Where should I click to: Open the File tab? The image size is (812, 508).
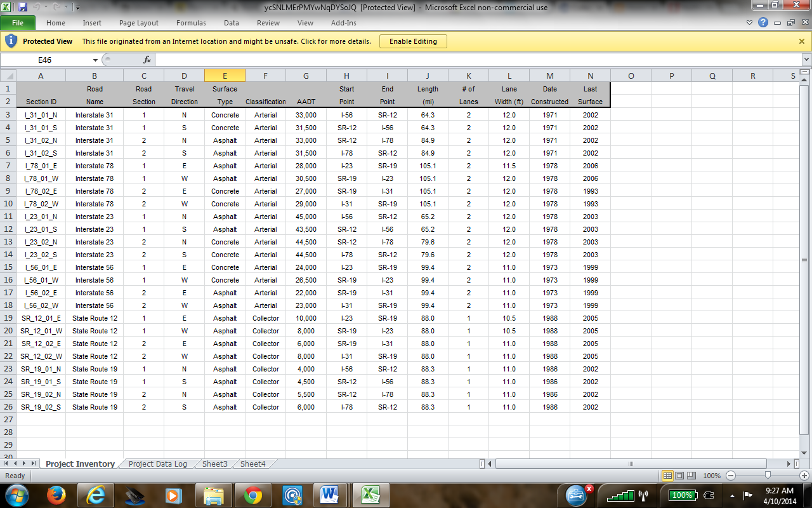pyautogui.click(x=18, y=23)
